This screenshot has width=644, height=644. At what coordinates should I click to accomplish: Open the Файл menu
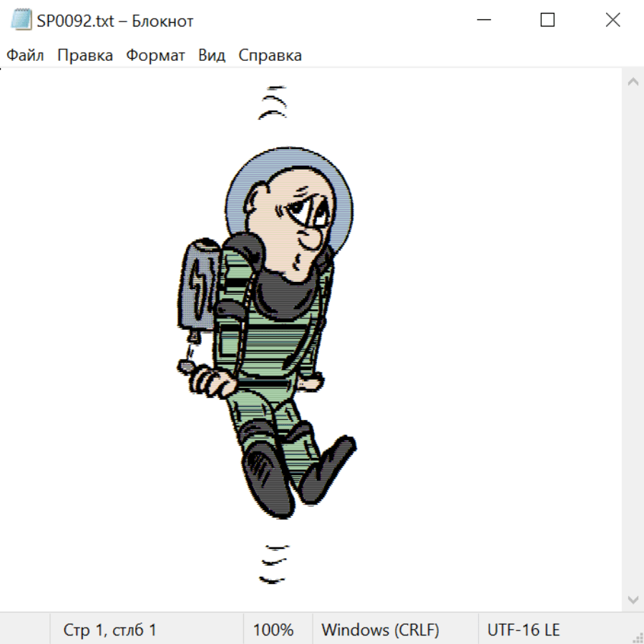click(x=25, y=56)
